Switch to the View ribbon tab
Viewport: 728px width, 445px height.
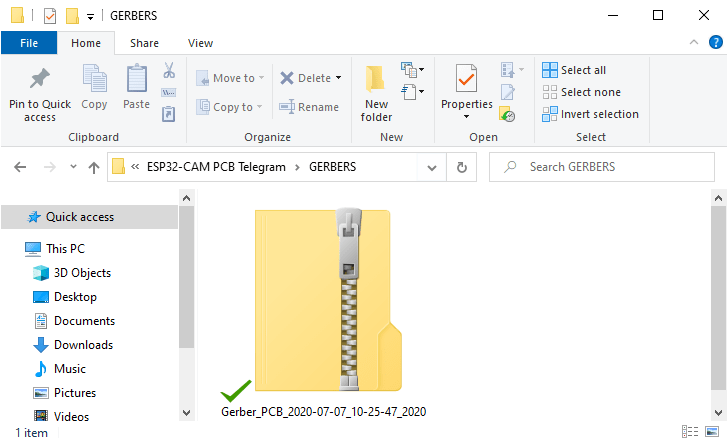tap(200, 43)
